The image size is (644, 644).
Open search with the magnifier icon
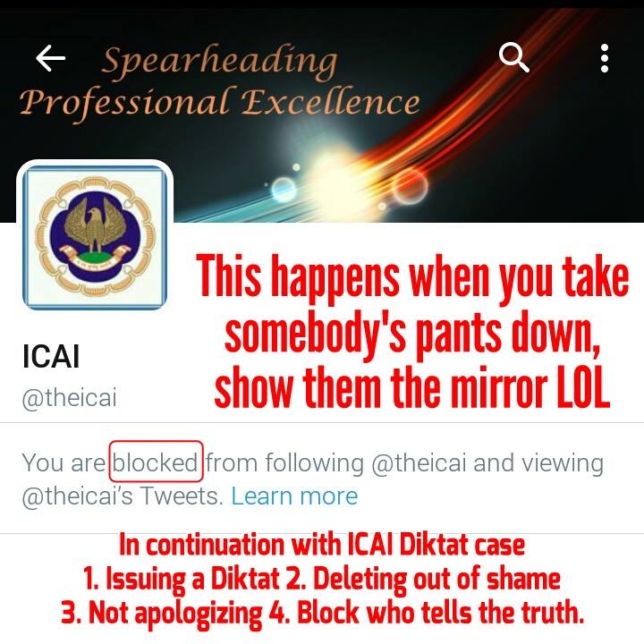pyautogui.click(x=513, y=57)
